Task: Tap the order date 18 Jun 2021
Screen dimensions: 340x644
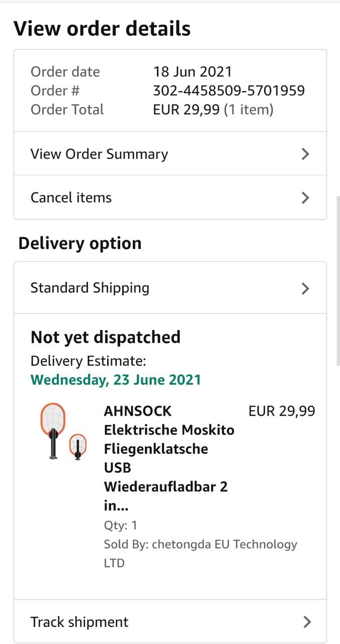Action: click(x=193, y=71)
